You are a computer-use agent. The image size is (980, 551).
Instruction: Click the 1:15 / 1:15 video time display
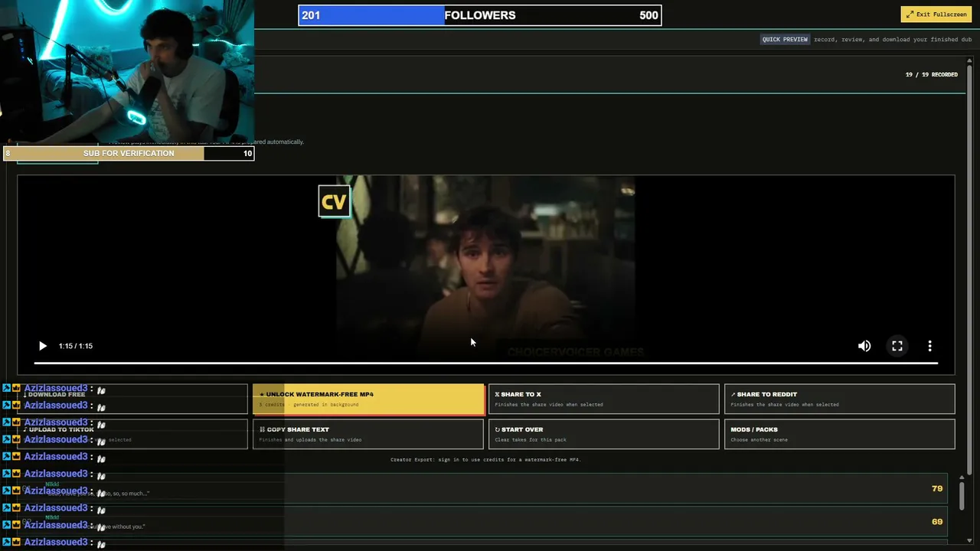click(76, 346)
